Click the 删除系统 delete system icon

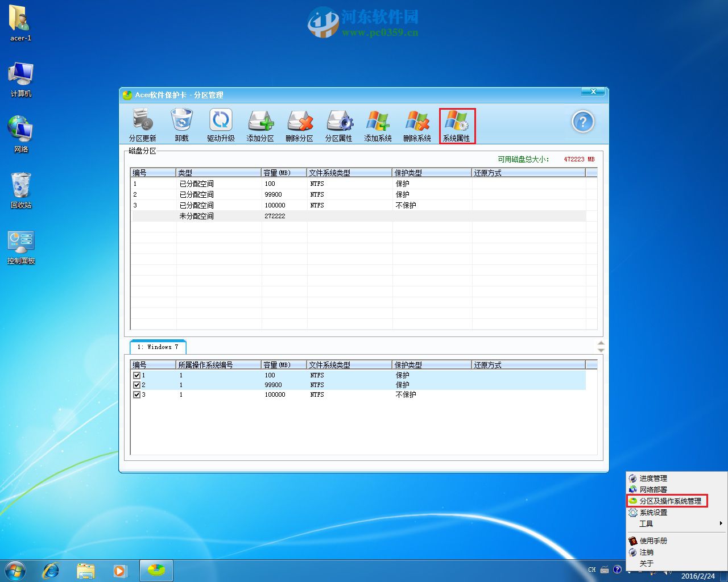(417, 124)
